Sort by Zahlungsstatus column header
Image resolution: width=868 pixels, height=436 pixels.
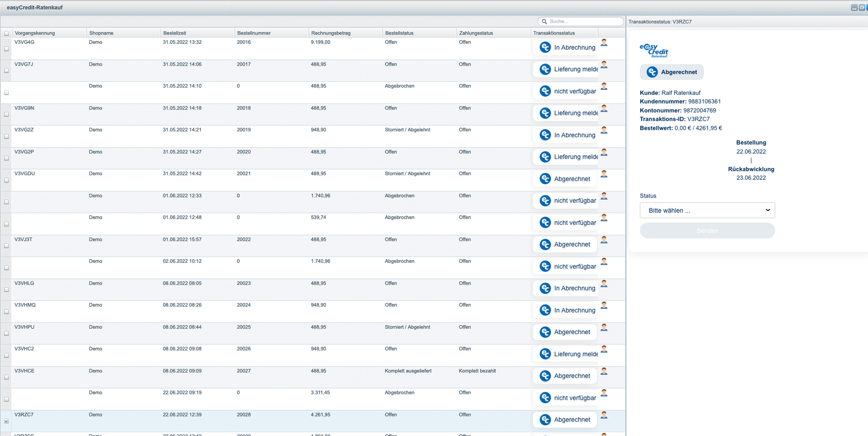[493, 33]
